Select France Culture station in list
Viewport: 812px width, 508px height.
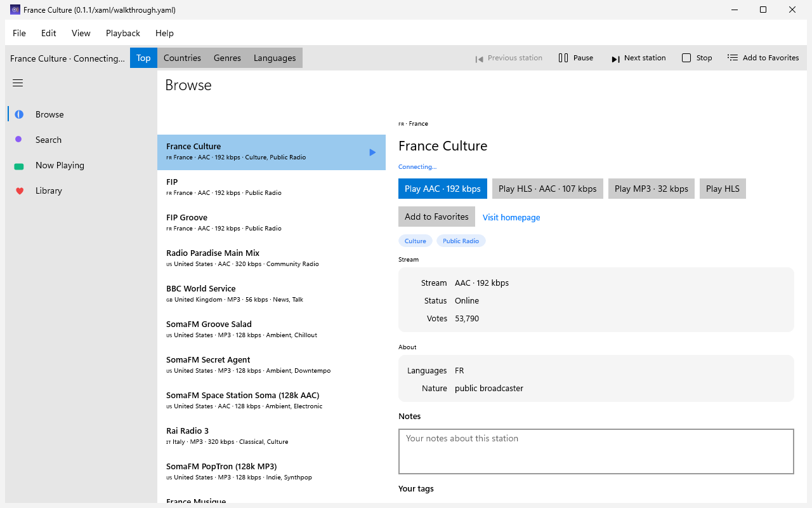pyautogui.click(x=272, y=152)
